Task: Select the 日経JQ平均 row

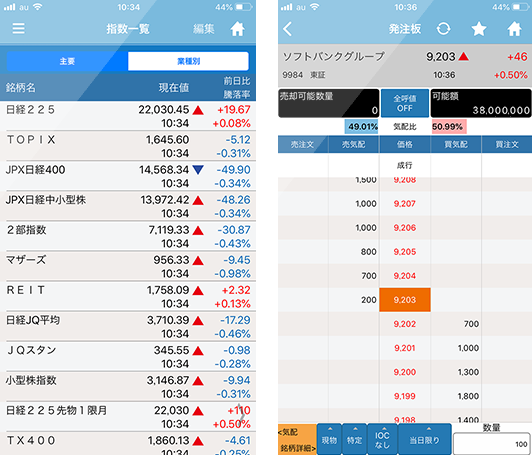Action: tap(128, 327)
